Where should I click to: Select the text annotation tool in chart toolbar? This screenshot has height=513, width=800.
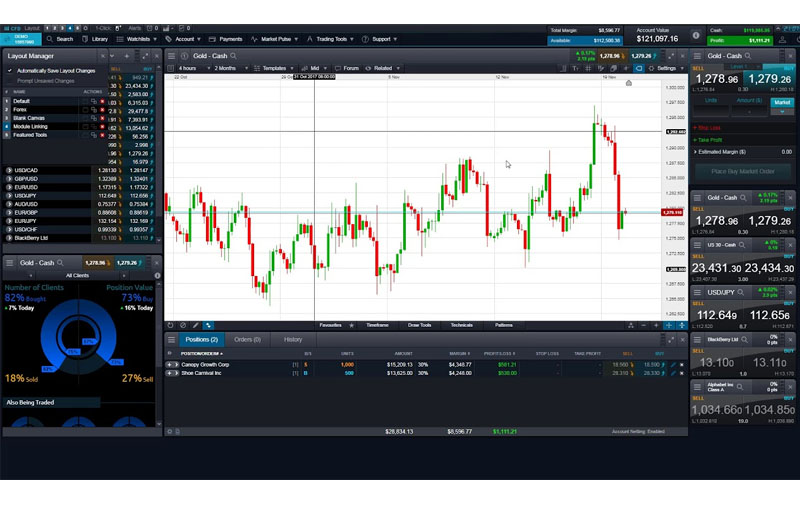click(x=576, y=68)
